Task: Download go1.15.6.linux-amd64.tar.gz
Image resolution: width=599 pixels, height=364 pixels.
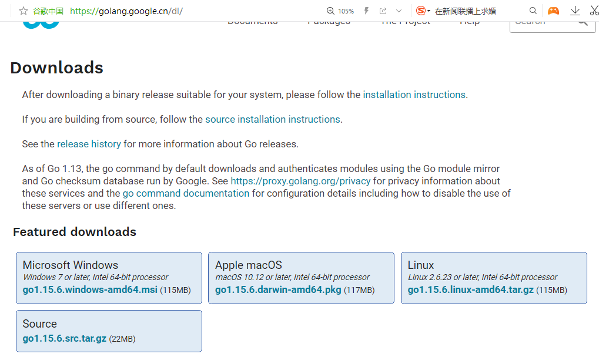Action: point(471,289)
